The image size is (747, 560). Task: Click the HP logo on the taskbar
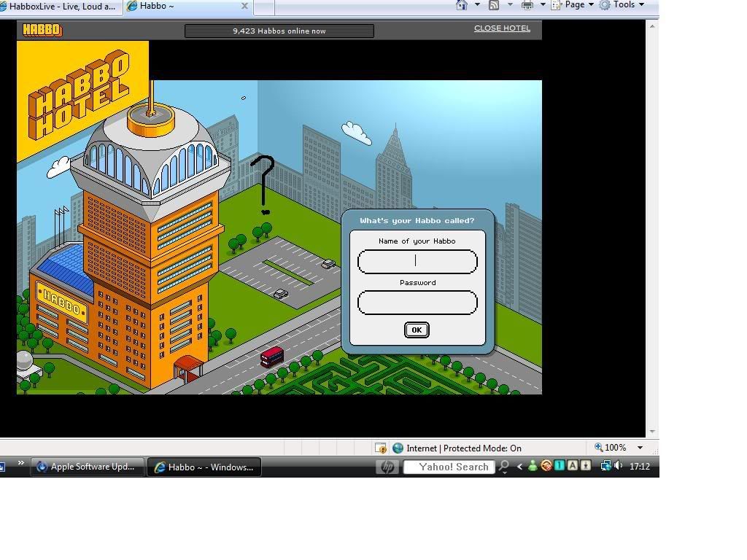[x=387, y=467]
